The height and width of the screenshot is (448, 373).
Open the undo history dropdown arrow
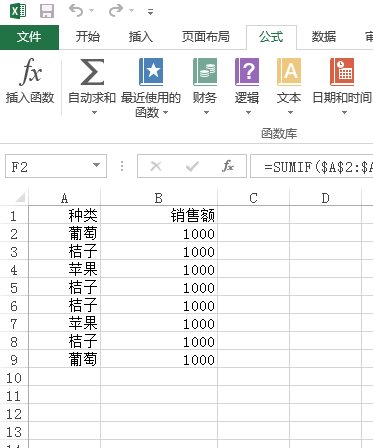coord(92,11)
